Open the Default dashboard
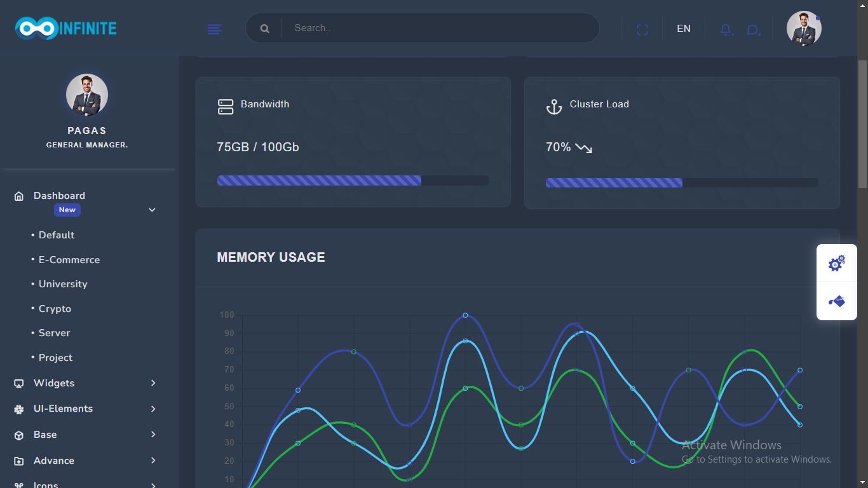The height and width of the screenshot is (488, 868). 57,235
